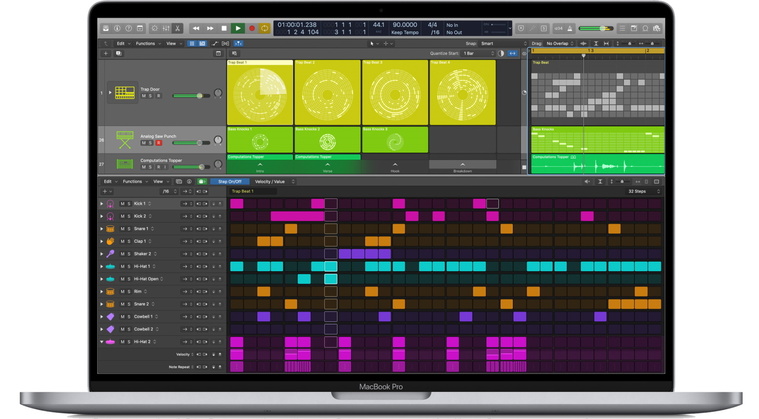
Task: Open the display mode arrow in LCD
Action: pyautogui.click(x=510, y=29)
